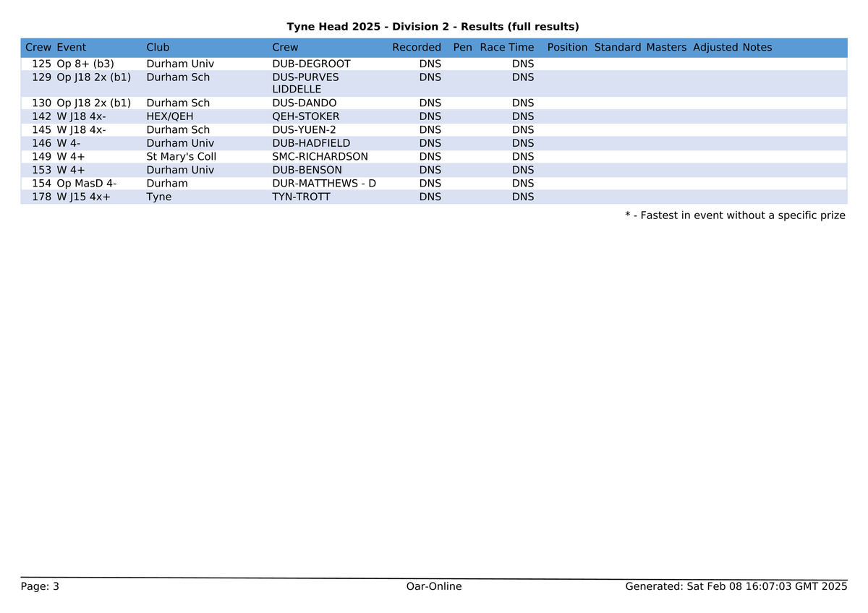Click crew name 'DUS-DANDO'

point(305,103)
